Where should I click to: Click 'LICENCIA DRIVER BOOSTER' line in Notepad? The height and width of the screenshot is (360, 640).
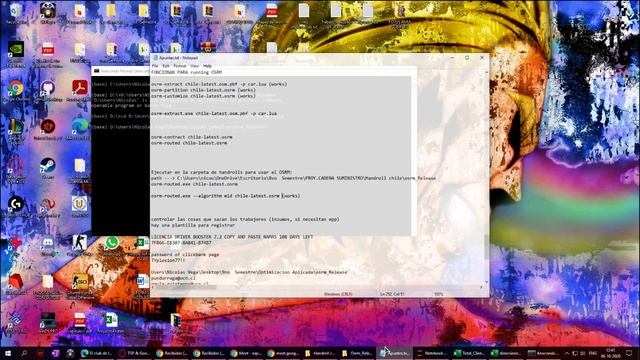click(x=232, y=237)
